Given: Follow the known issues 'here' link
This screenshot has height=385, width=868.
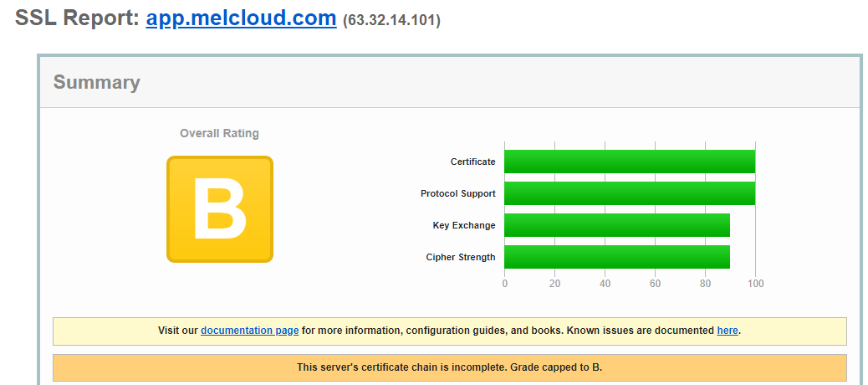Looking at the screenshot, I should (728, 331).
